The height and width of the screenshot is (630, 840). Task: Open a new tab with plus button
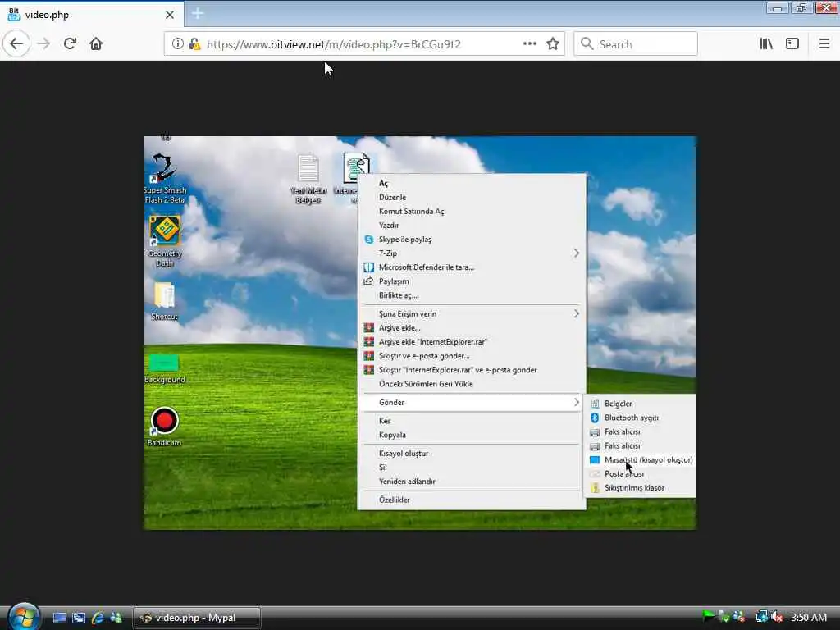tap(198, 14)
